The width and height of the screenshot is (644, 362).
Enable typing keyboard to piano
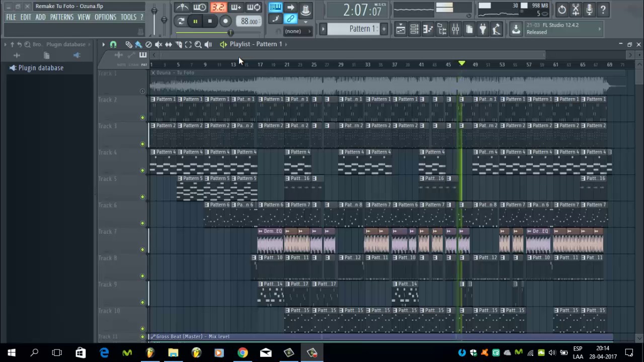point(275,8)
